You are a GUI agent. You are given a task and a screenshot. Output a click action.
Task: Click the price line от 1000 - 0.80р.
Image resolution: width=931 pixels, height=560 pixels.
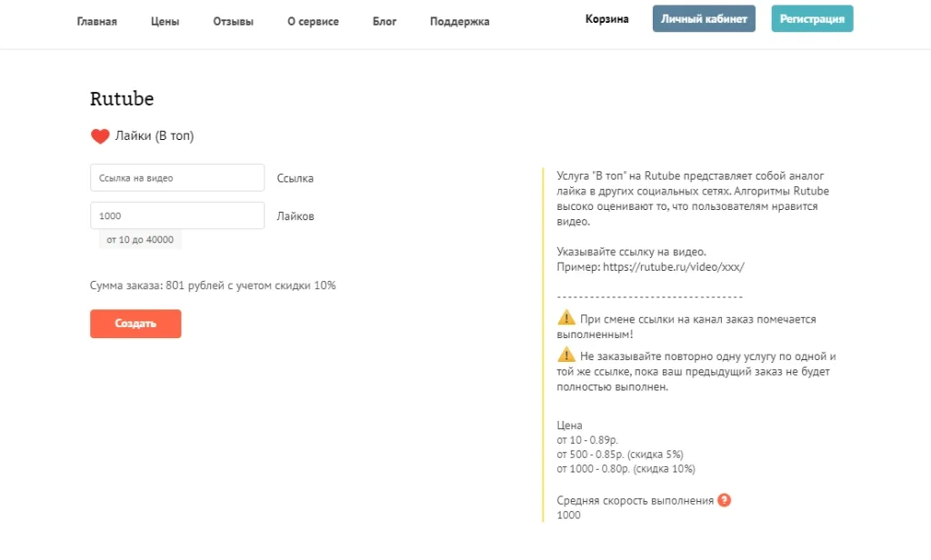pos(626,468)
